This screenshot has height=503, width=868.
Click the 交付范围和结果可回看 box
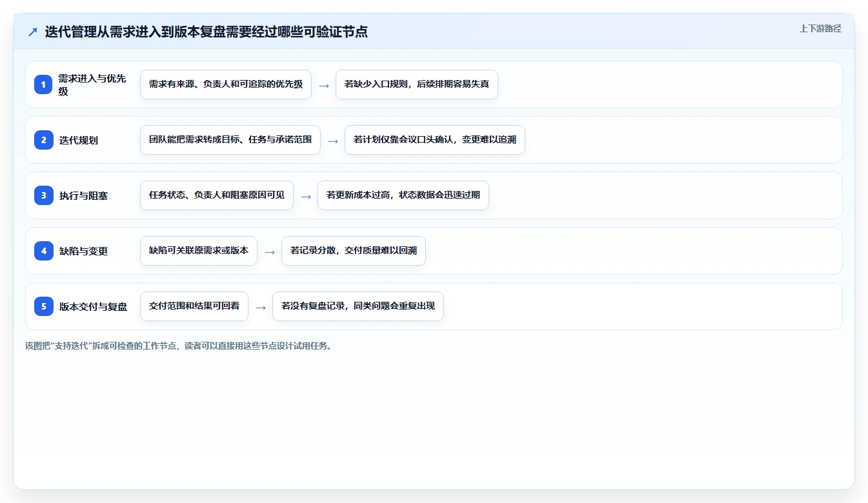pyautogui.click(x=194, y=306)
